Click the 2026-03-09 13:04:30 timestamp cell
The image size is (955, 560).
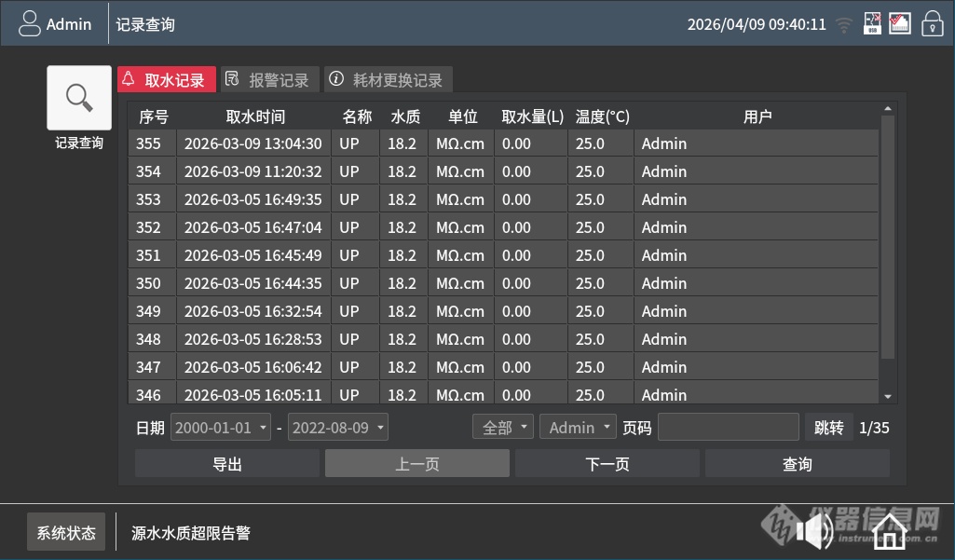tap(253, 143)
